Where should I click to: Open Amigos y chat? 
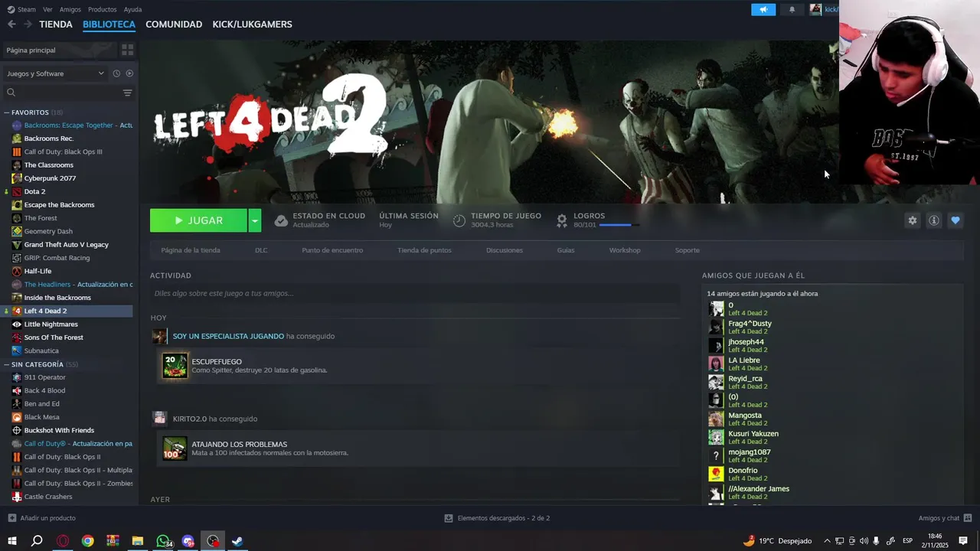[945, 518]
